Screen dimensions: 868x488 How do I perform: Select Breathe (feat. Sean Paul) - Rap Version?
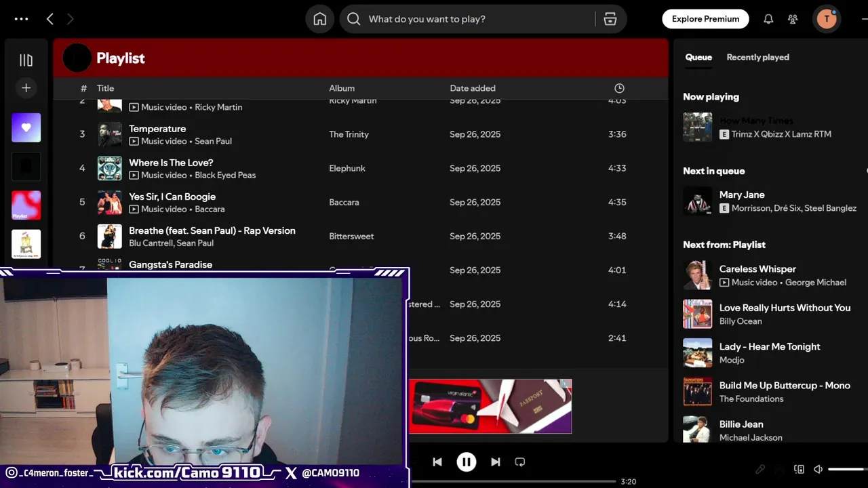click(212, 230)
